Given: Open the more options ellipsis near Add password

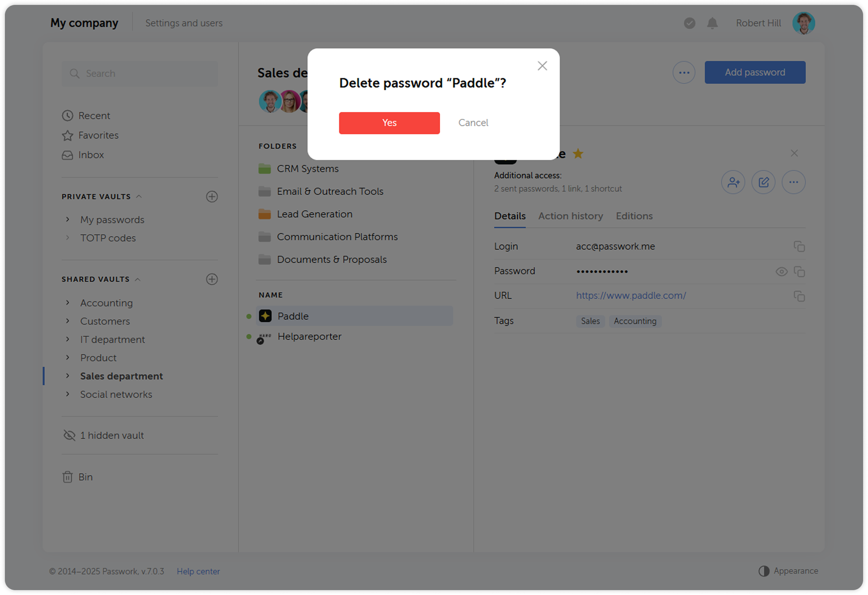Looking at the screenshot, I should (x=684, y=72).
